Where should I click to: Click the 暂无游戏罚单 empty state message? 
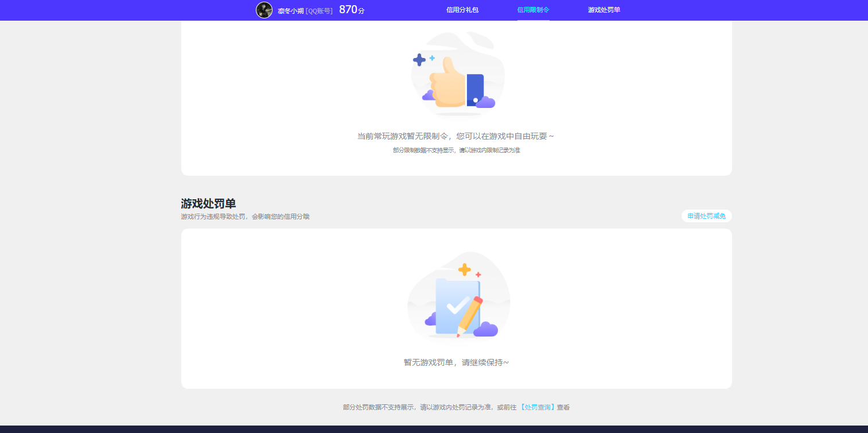(x=456, y=362)
